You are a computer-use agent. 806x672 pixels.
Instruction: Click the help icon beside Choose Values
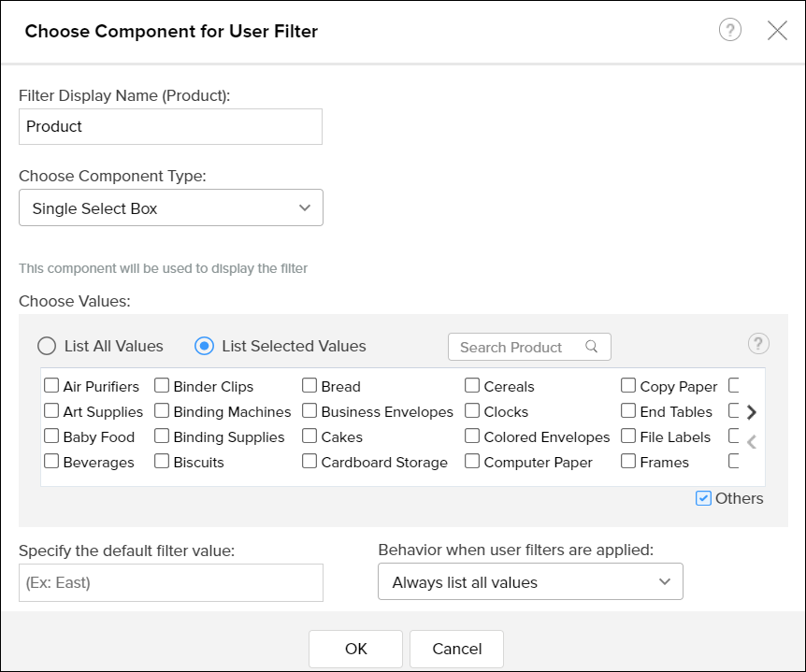click(x=758, y=344)
